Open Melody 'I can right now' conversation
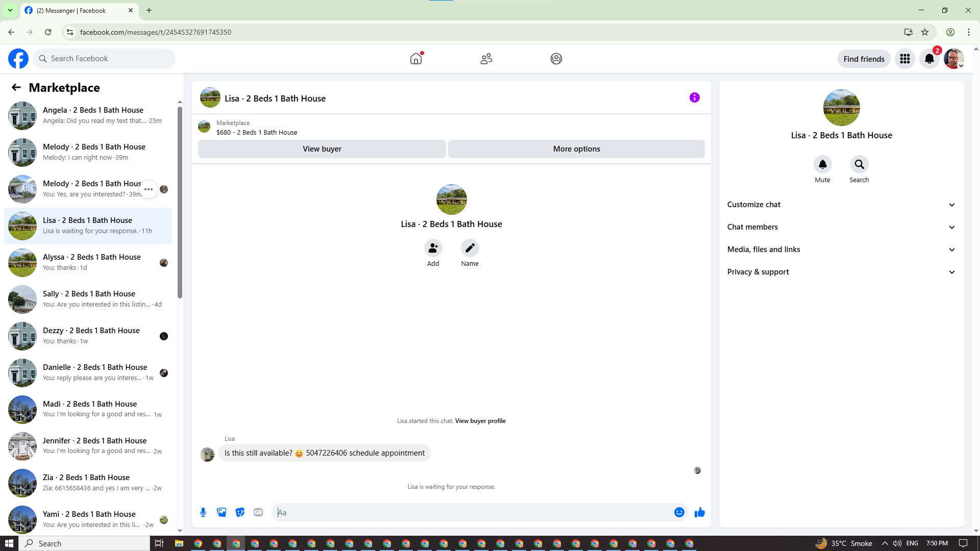 tap(88, 152)
